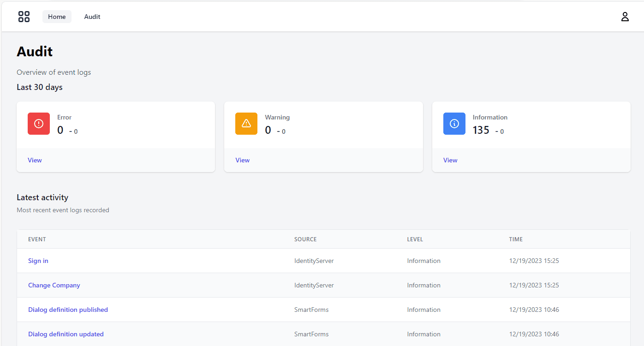Screen dimensions: 644x346
Task: Click the EVENT column header
Action: coord(37,239)
